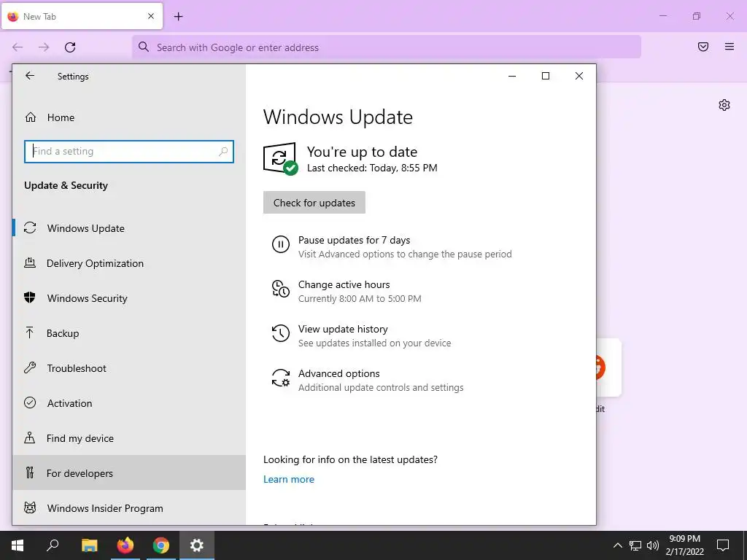
Task: Click the Find my device person icon
Action: click(x=29, y=437)
